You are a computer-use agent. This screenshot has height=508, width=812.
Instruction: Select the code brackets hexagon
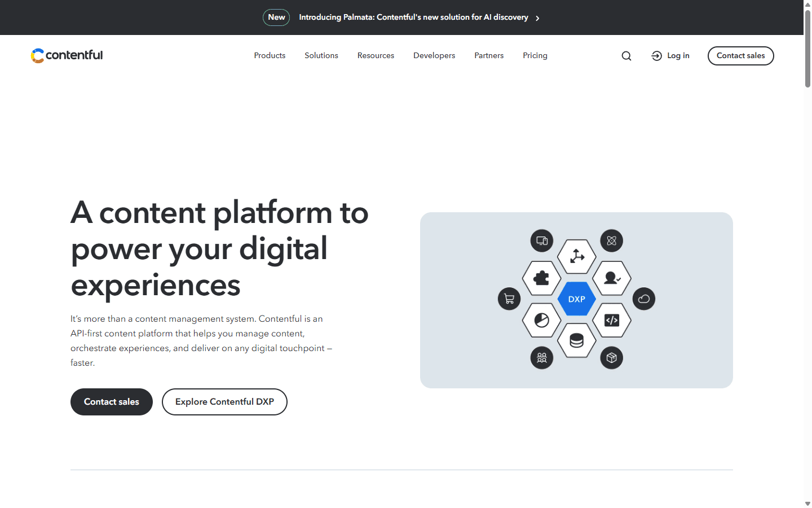coord(612,321)
